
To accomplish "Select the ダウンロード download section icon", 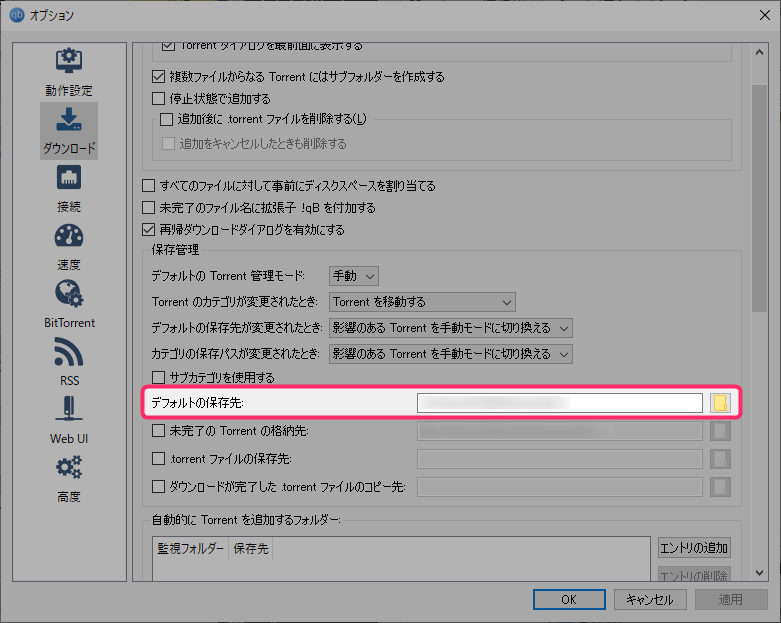I will pyautogui.click(x=69, y=120).
